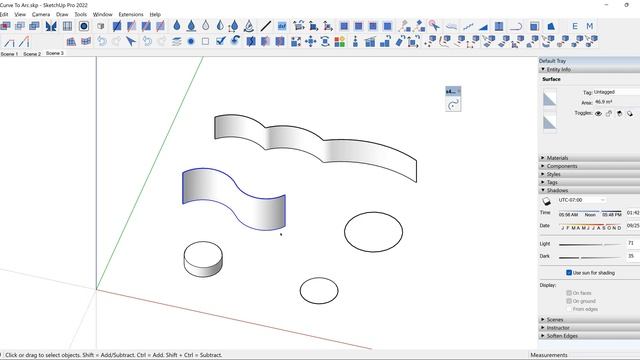The width and height of the screenshot is (640, 360).
Task: Open the Tag Untagged dropdown
Action: (616, 92)
